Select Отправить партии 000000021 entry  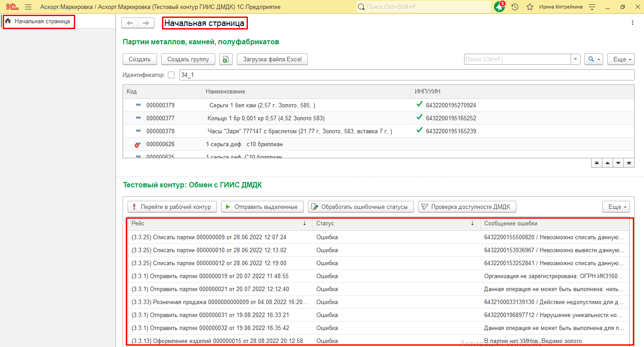378,289
